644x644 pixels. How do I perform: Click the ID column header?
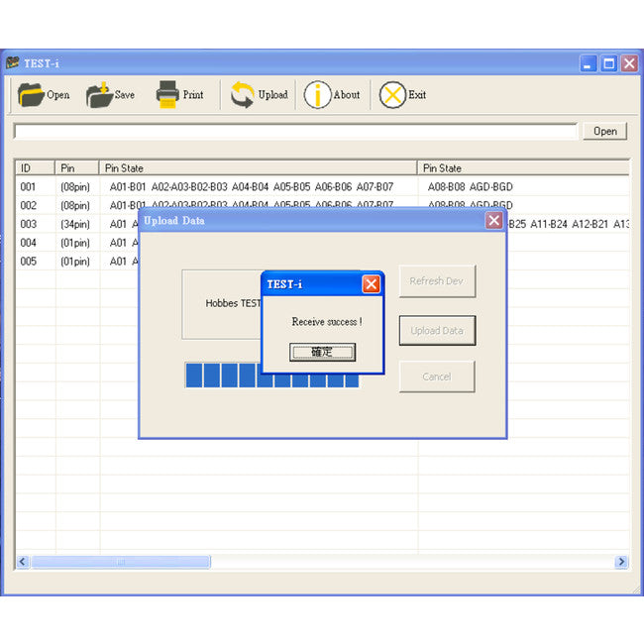(35, 168)
